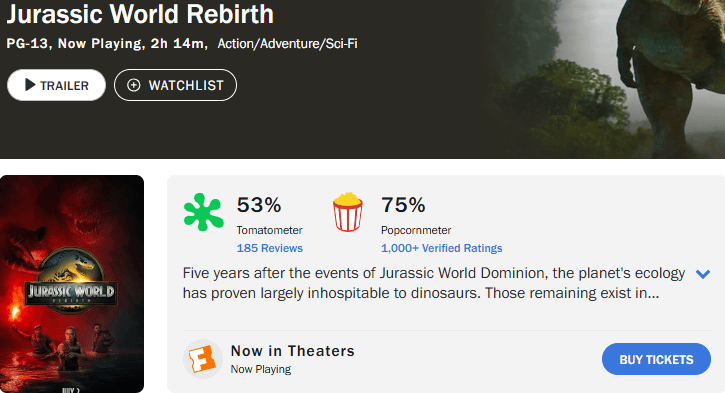Click the plus circle icon on Watchlist
Viewport: 725px width, 393px height.
point(134,85)
